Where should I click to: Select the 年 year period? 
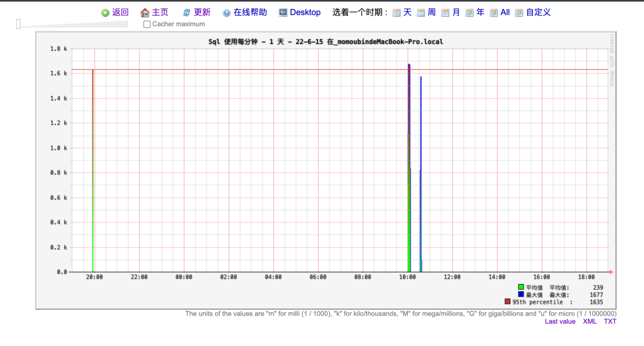[x=480, y=13]
